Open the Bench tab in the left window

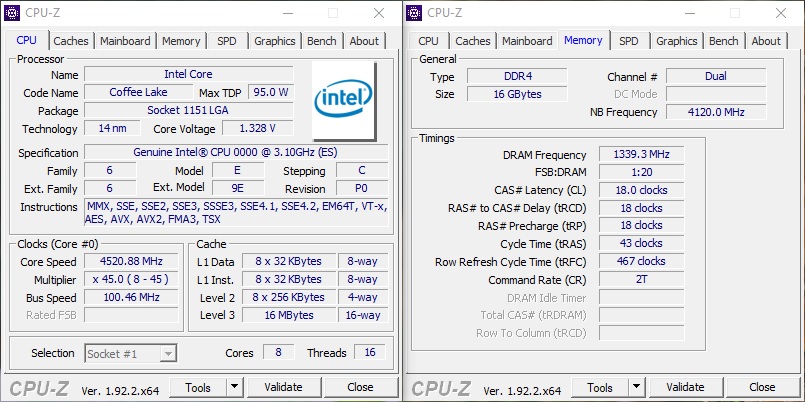pyautogui.click(x=322, y=41)
